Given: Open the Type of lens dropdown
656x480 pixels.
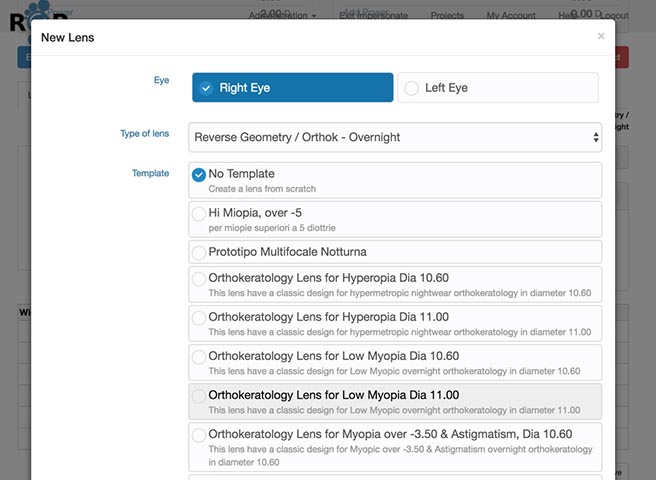Looking at the screenshot, I should [x=396, y=137].
